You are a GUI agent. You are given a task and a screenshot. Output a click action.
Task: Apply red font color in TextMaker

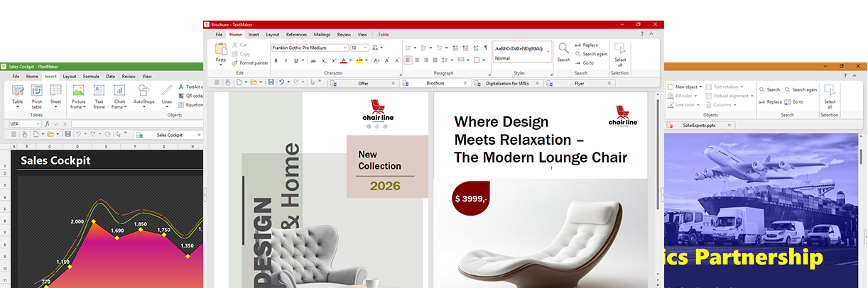pyautogui.click(x=342, y=61)
